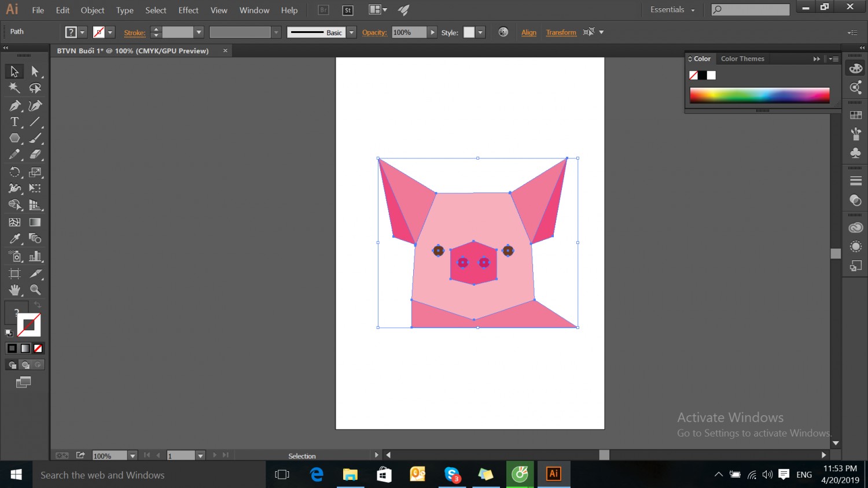
Task: Open the Window menu
Action: point(254,10)
